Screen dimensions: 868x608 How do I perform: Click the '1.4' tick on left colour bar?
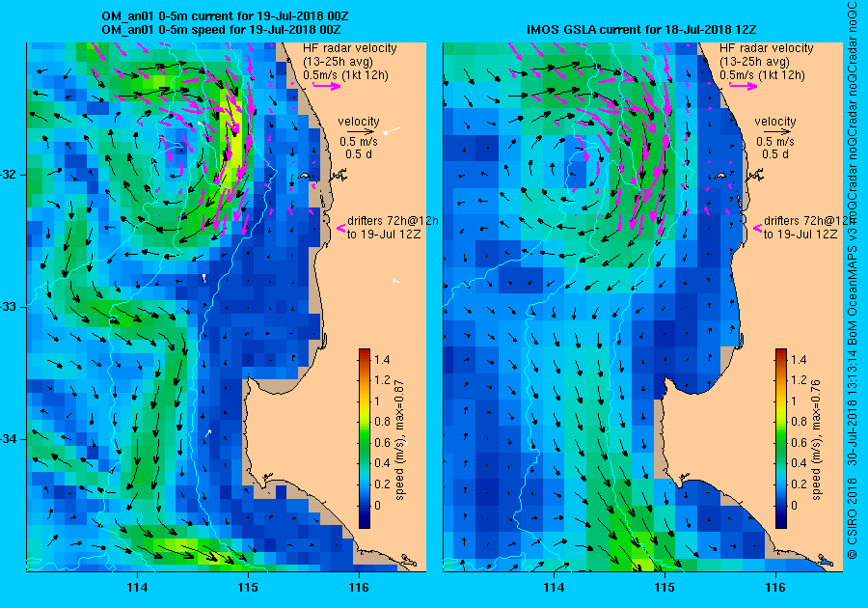(382, 359)
